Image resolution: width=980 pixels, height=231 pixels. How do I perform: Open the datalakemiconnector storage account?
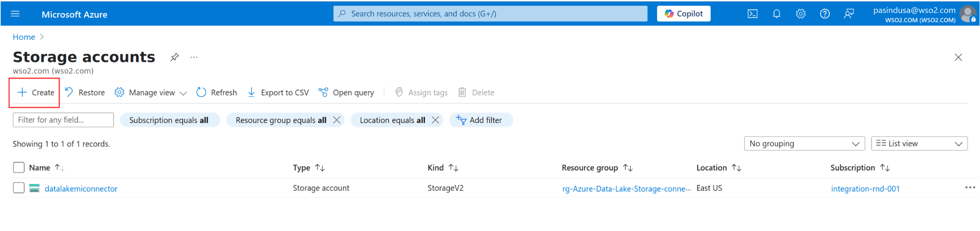tap(81, 189)
